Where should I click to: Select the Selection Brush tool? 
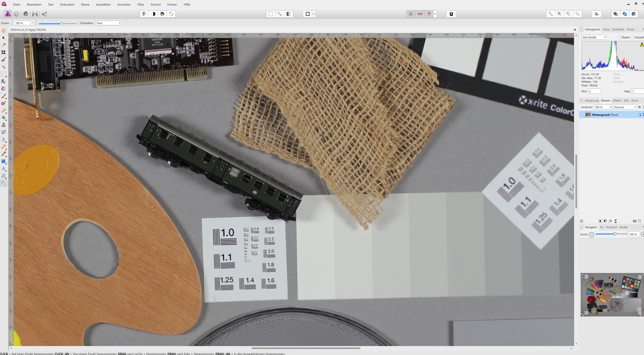pyautogui.click(x=4, y=59)
